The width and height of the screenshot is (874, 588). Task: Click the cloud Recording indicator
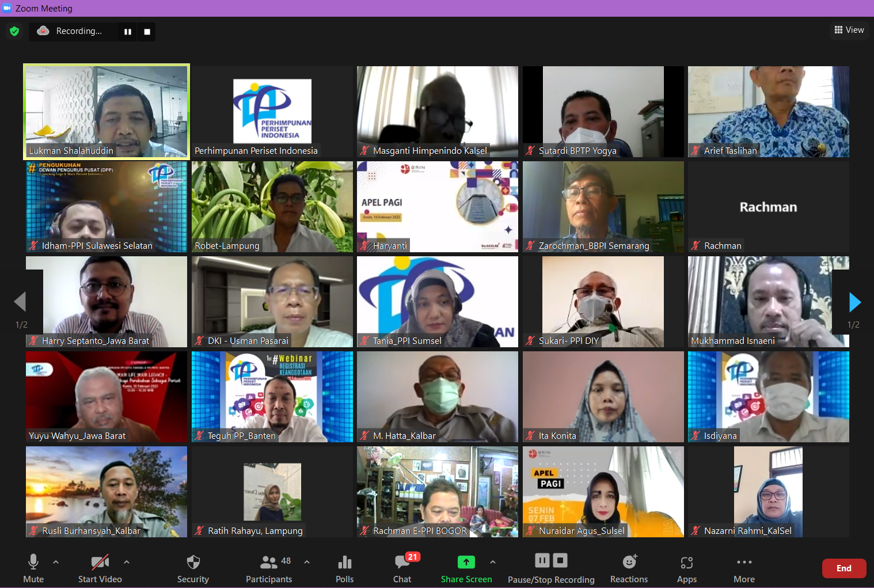pos(70,31)
